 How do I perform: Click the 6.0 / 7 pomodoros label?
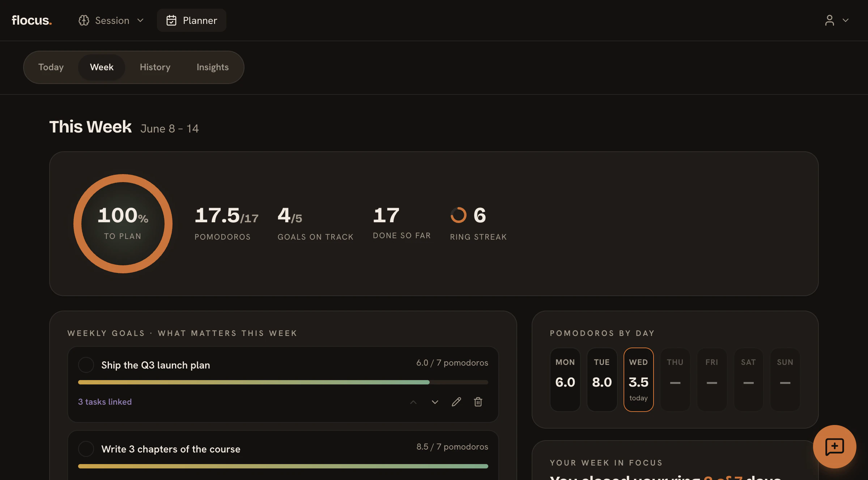tap(452, 363)
